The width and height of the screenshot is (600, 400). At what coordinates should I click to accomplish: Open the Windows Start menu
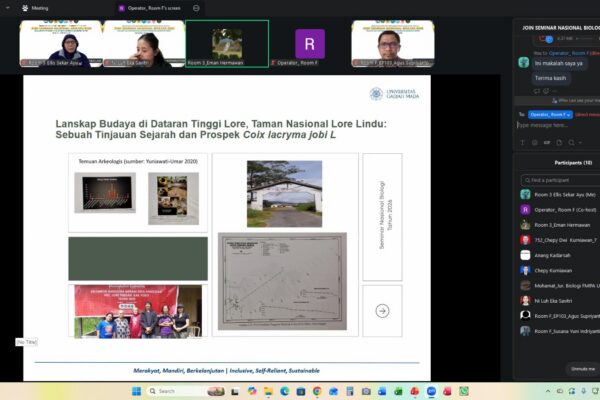click(136, 391)
